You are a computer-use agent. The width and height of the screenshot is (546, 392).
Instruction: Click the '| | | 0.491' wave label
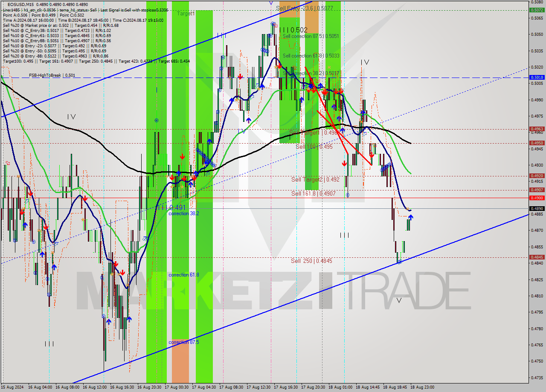[171, 208]
